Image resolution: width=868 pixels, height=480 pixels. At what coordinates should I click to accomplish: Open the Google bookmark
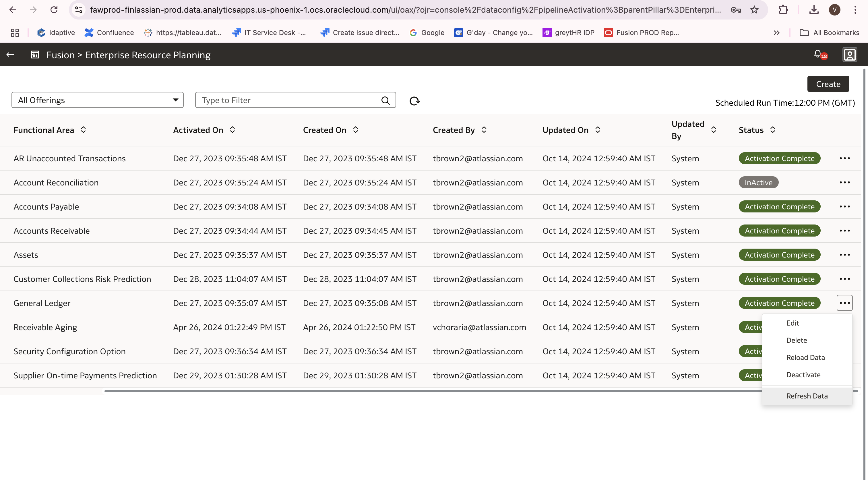pos(427,33)
